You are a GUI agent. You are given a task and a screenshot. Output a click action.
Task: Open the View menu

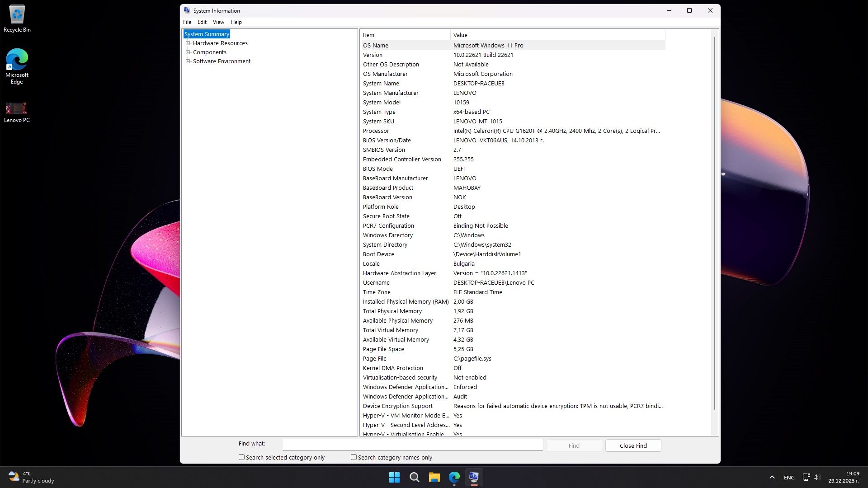(218, 22)
